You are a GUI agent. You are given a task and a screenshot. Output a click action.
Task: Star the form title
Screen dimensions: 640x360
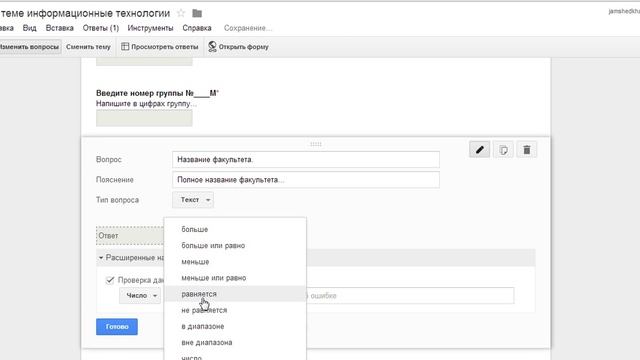click(181, 13)
